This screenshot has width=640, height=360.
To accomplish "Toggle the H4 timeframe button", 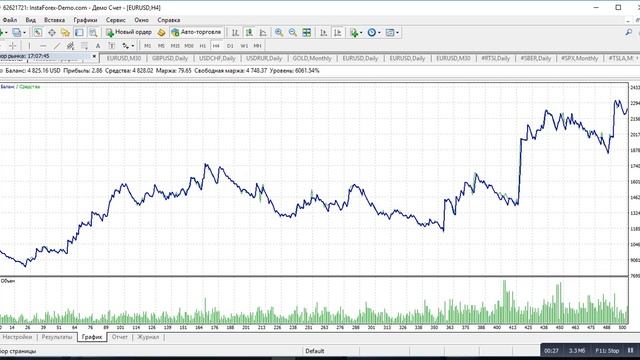I will pos(216,46).
